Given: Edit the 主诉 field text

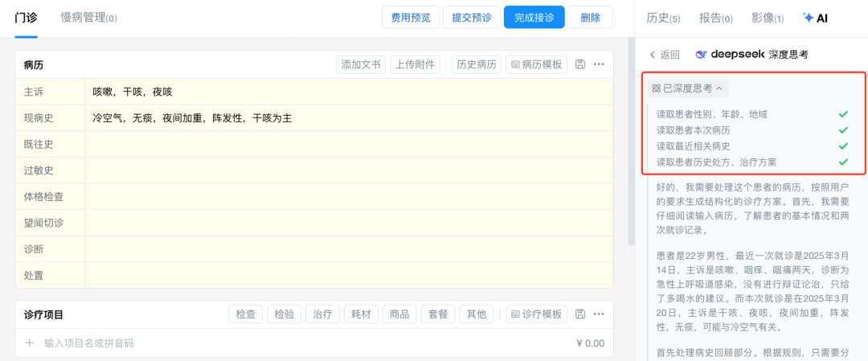Looking at the screenshot, I should pyautogui.click(x=349, y=92).
